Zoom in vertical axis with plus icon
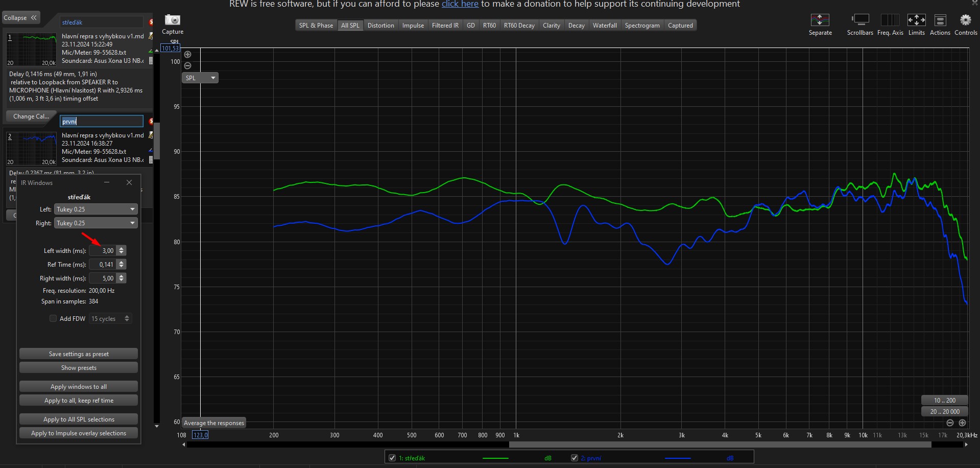The image size is (980, 468). [x=187, y=55]
